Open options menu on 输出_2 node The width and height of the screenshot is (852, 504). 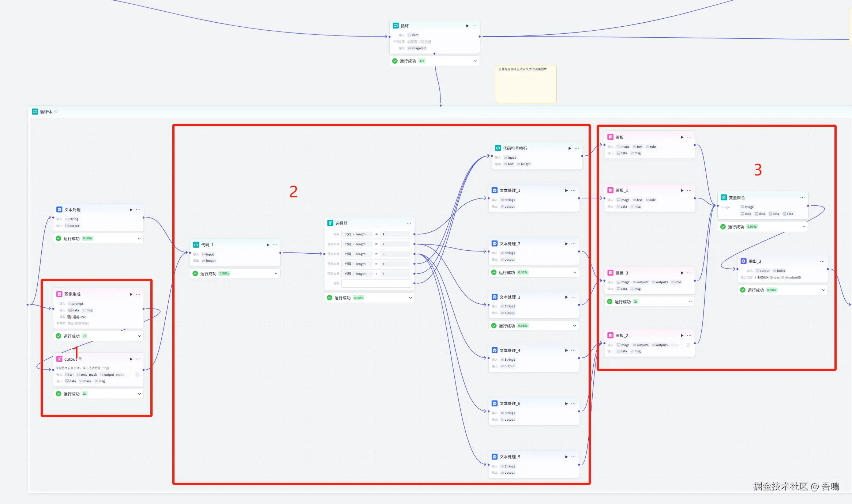click(822, 261)
